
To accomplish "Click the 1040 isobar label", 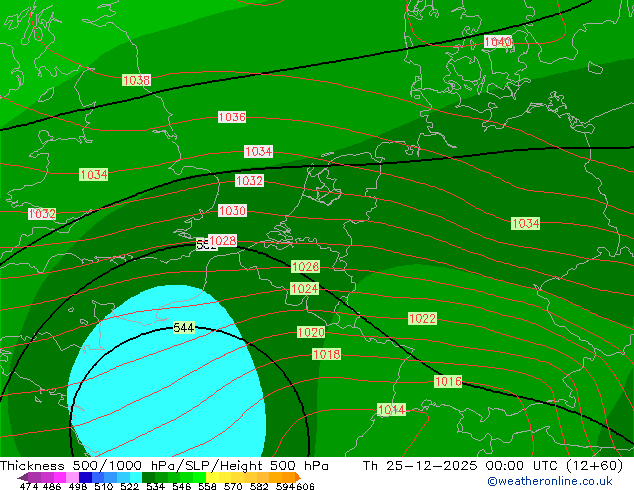I will pyautogui.click(x=498, y=42).
